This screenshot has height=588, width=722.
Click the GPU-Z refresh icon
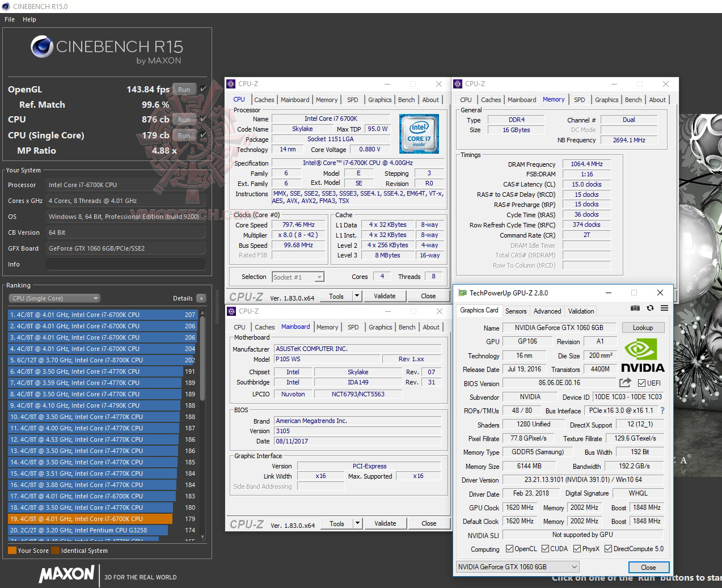650,308
